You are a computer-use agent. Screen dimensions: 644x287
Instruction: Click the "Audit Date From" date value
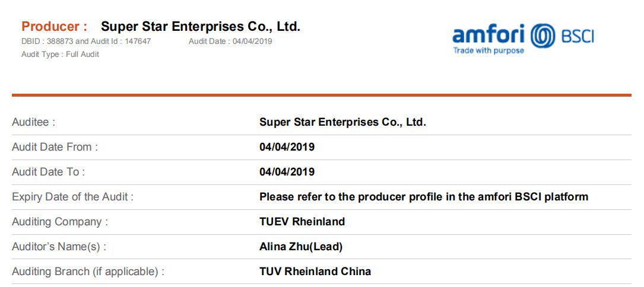(287, 147)
